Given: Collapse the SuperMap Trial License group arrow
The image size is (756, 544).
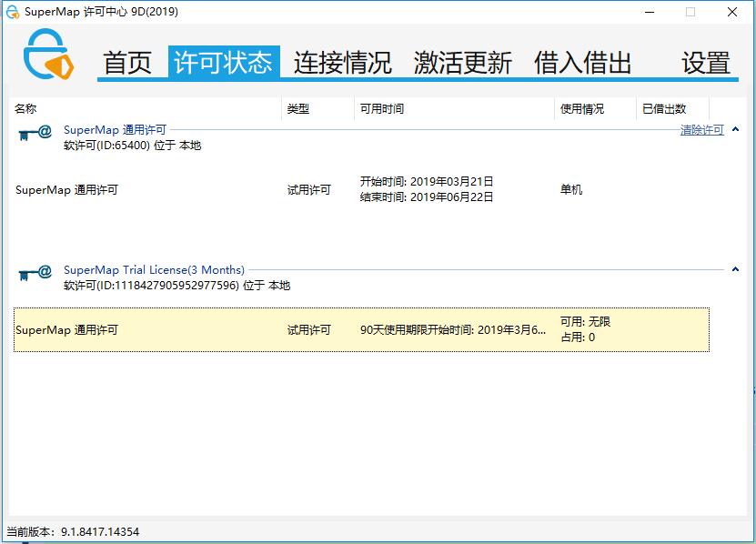Looking at the screenshot, I should coord(735,269).
